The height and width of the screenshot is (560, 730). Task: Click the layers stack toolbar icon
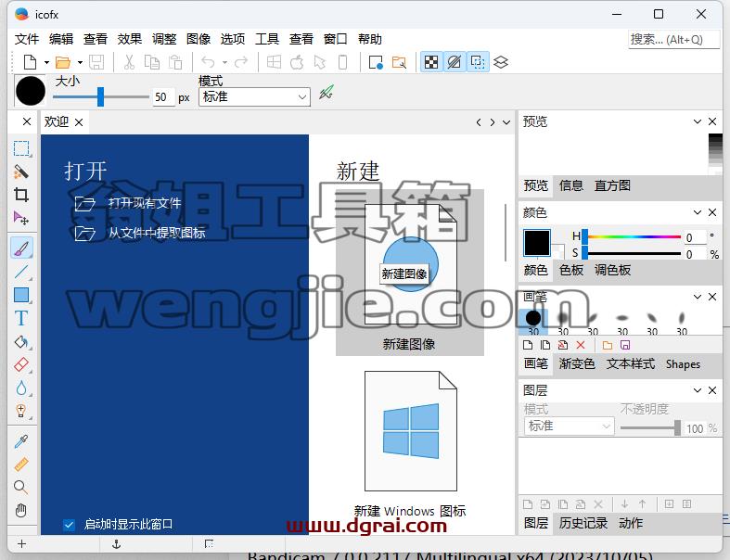coord(501,62)
